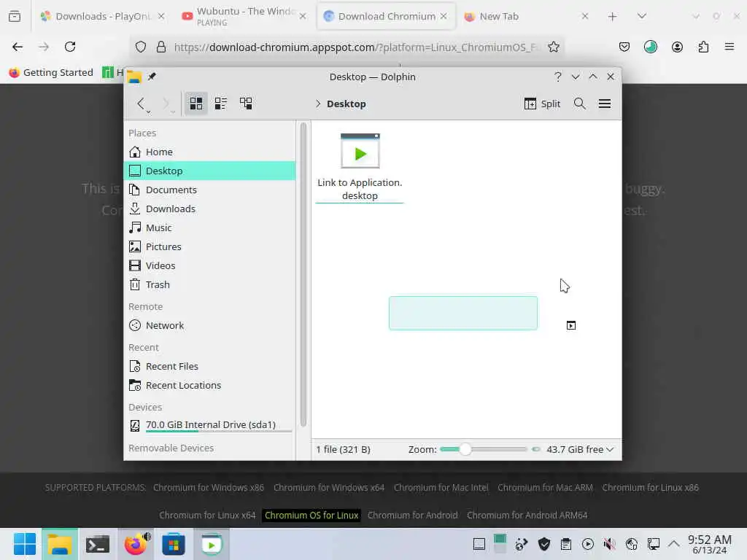The height and width of the screenshot is (560, 747).
Task: Click Split view button in Dolphin
Action: (542, 104)
